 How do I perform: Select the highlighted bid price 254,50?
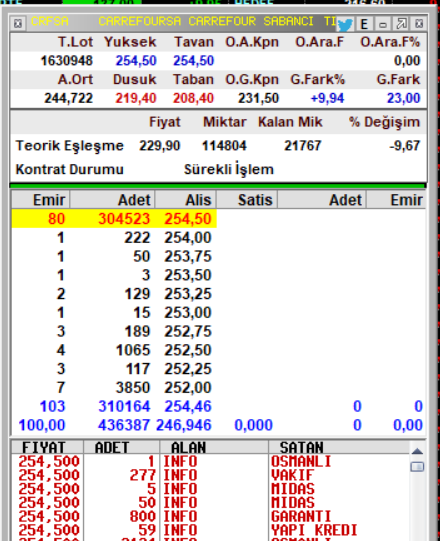187,219
